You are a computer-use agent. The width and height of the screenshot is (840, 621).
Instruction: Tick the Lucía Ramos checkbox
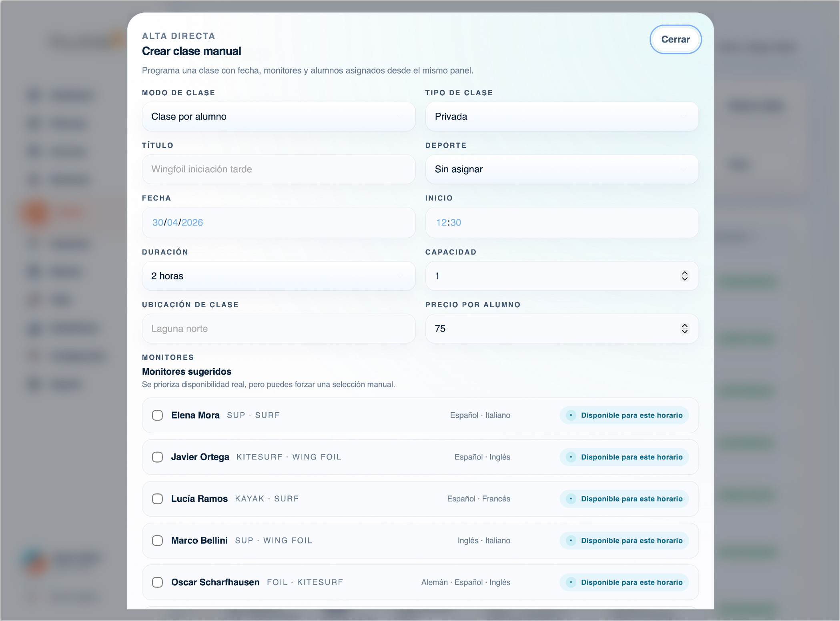pos(157,499)
